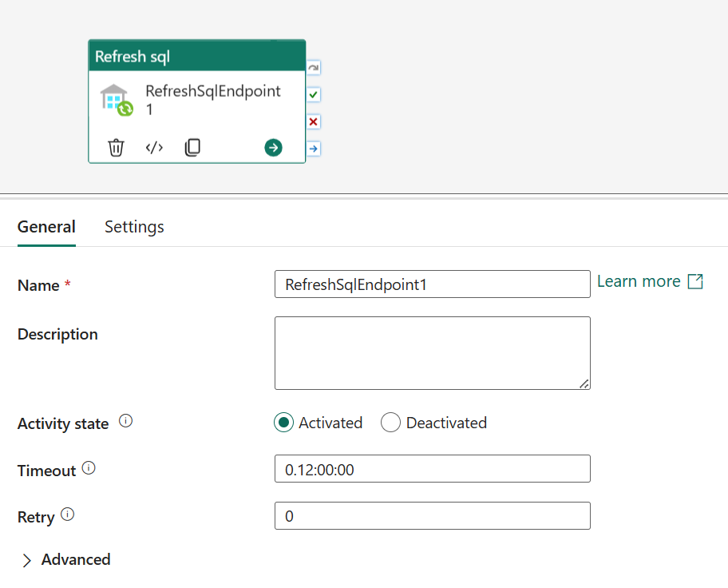
Task: Show info tooltip for Retry
Action: (67, 514)
